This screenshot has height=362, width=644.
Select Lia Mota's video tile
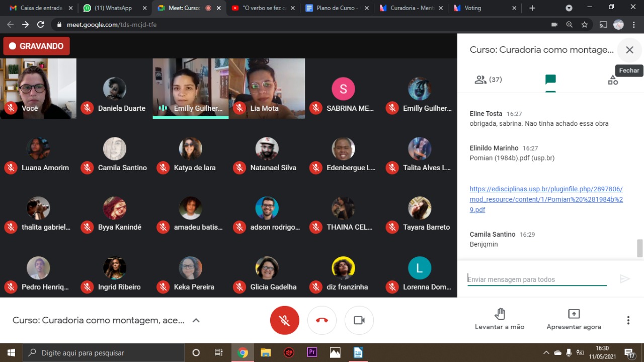[x=267, y=88]
